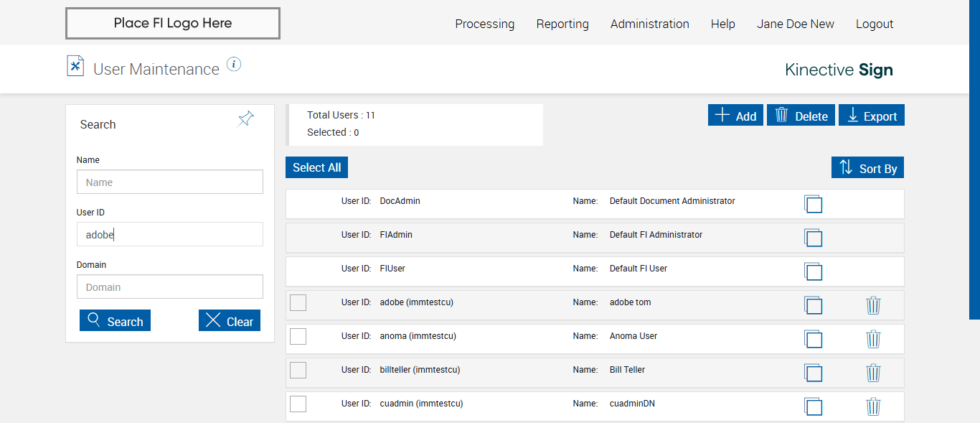Click the info icon beside User Maintenance

pyautogui.click(x=234, y=65)
